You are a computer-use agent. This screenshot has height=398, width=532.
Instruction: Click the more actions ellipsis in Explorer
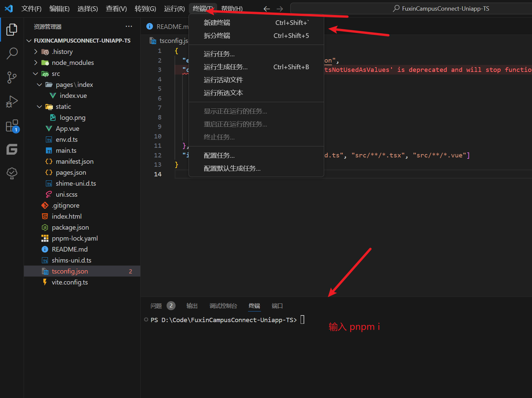(x=129, y=27)
